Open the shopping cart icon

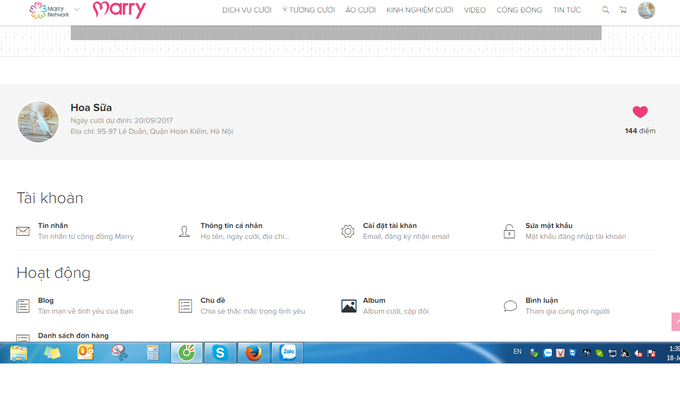pos(623,10)
